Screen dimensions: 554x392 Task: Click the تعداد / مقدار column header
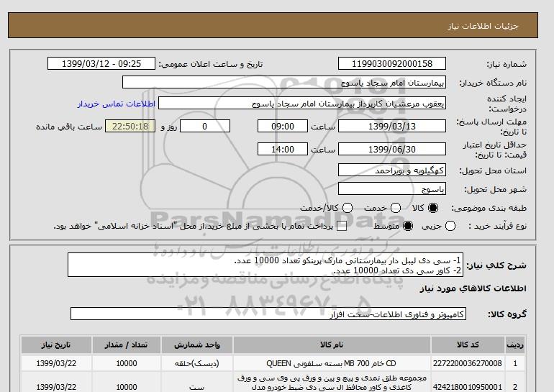[127, 345]
